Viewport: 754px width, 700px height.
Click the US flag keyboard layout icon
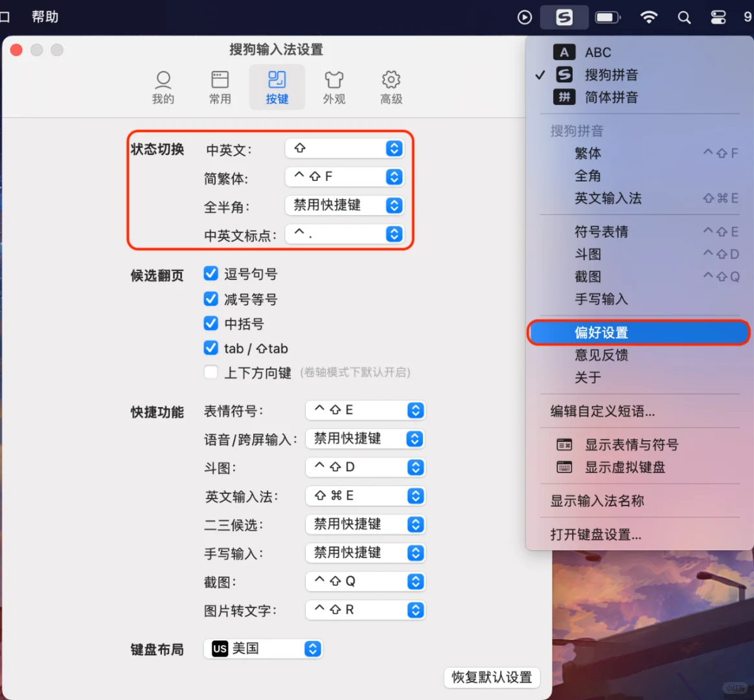(220, 649)
